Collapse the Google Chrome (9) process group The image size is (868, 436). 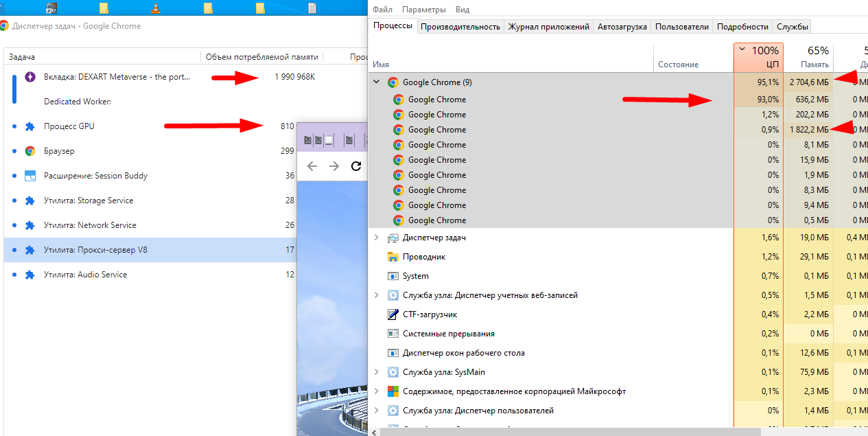[376, 82]
